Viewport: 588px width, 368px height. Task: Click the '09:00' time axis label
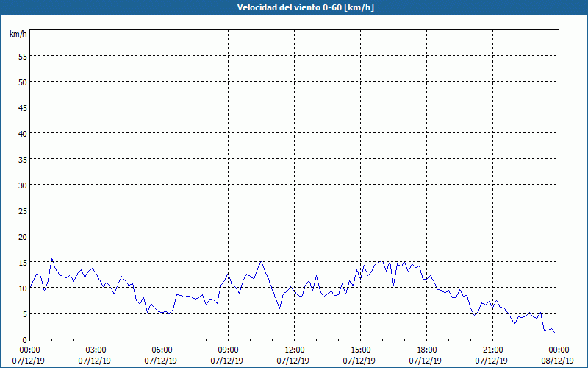[228, 350]
